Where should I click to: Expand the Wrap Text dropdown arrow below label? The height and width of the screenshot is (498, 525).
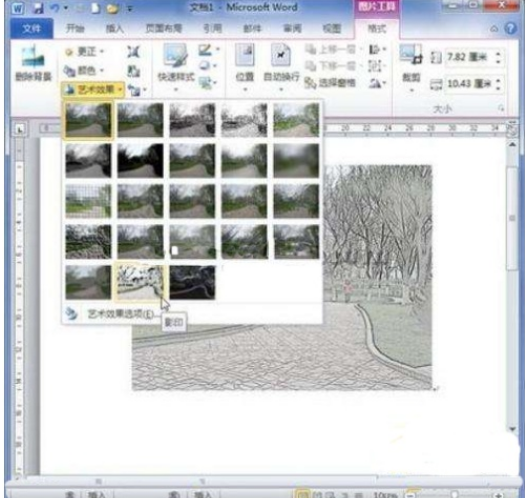pyautogui.click(x=281, y=89)
